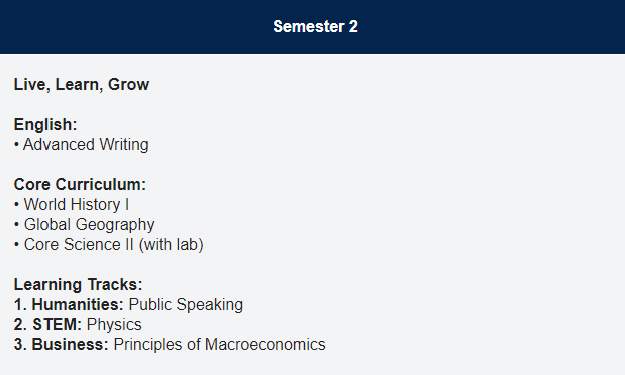
Task: Click the Learning Tracks: heading
Action: [78, 285]
